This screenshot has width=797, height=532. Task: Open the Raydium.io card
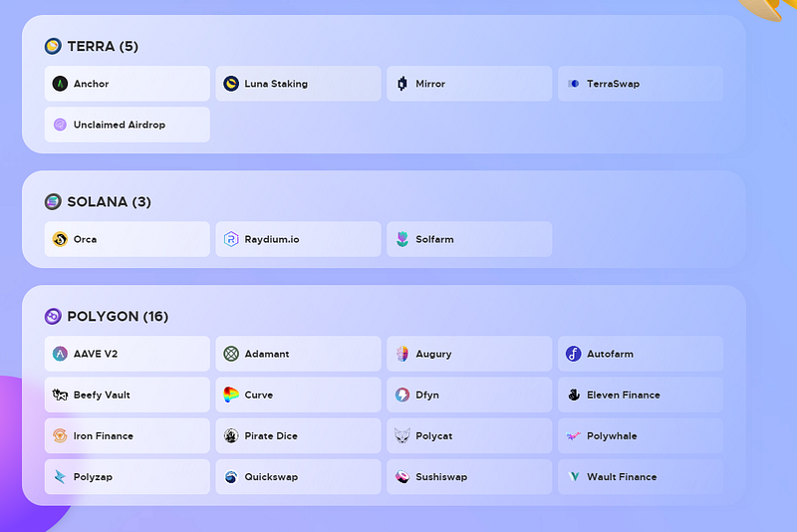(x=298, y=239)
